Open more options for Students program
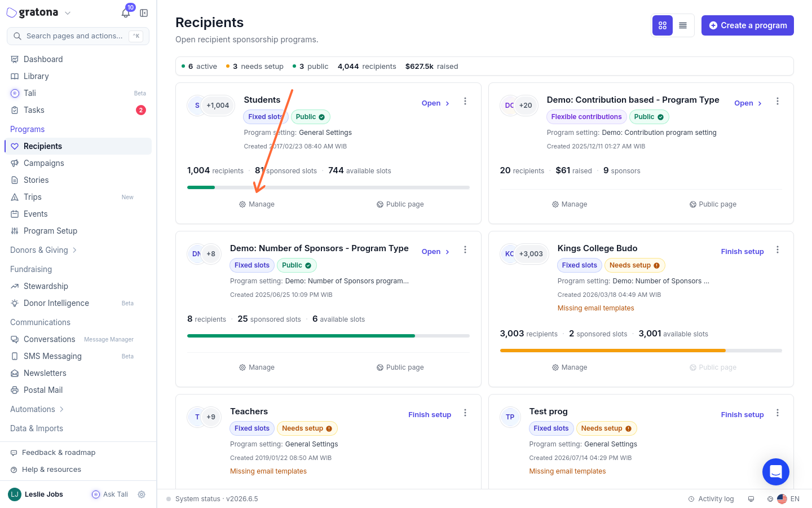This screenshot has width=812, height=508. click(465, 101)
